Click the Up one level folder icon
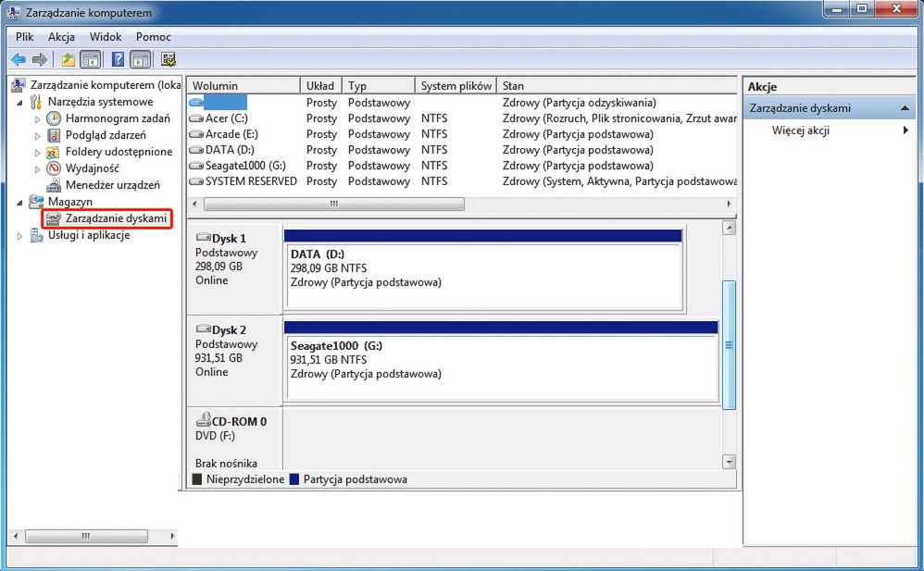The height and width of the screenshot is (571, 924). [x=69, y=59]
